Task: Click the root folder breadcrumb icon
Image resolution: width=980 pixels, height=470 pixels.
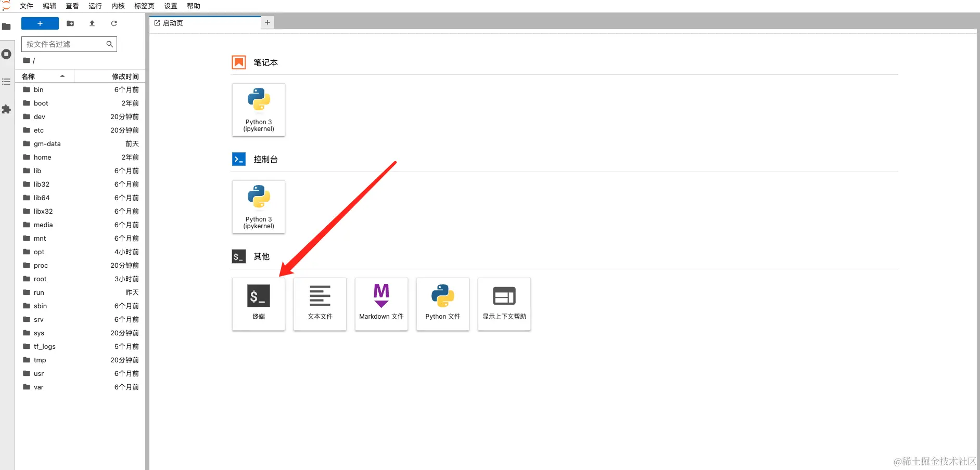Action: (x=27, y=60)
